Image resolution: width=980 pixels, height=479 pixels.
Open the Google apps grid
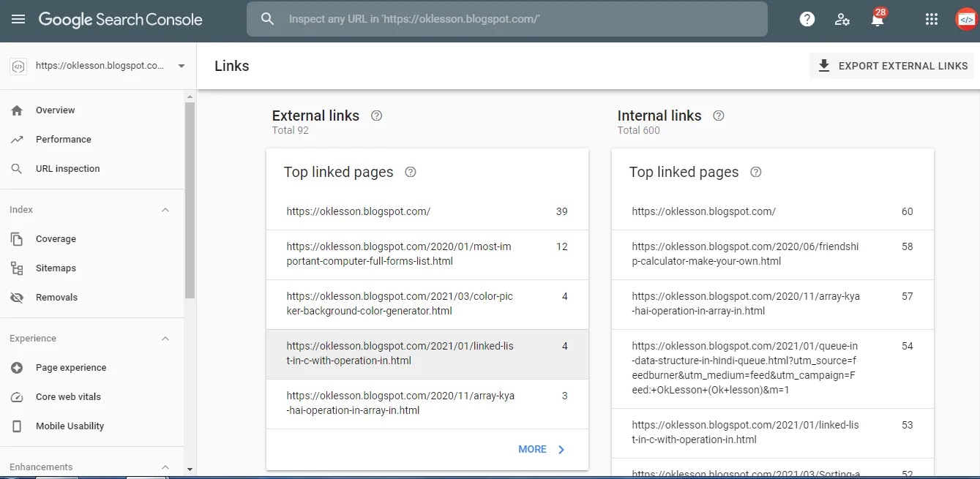click(x=932, y=20)
